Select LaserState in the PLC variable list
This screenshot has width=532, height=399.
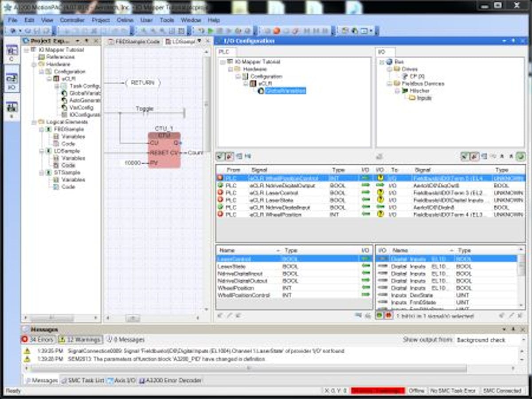click(231, 267)
